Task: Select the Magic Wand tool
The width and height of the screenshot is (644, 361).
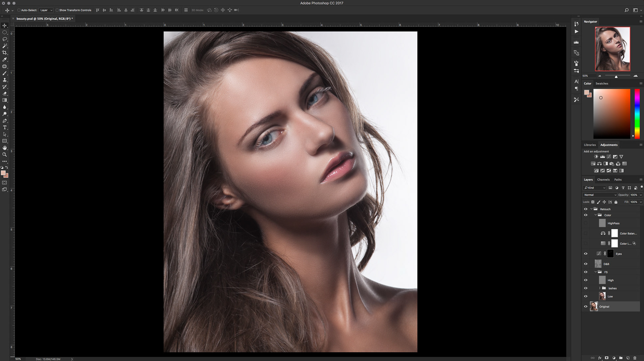Action: (x=5, y=46)
